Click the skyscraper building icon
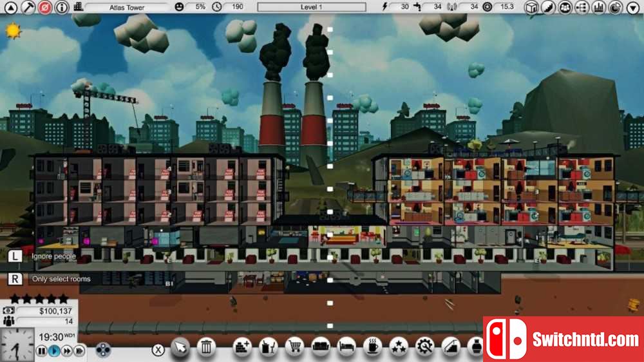This screenshot has height=362, width=644. click(78, 6)
